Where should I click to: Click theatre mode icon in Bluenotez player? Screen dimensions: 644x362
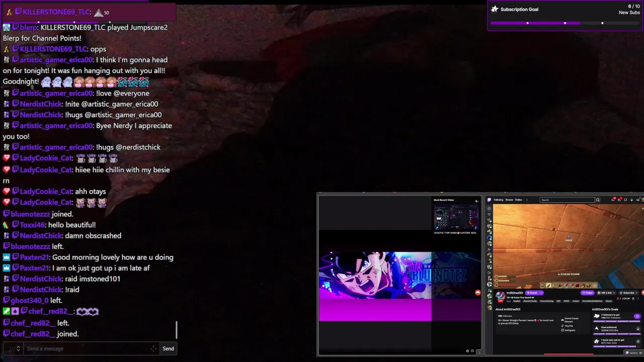pyautogui.click(x=472, y=351)
